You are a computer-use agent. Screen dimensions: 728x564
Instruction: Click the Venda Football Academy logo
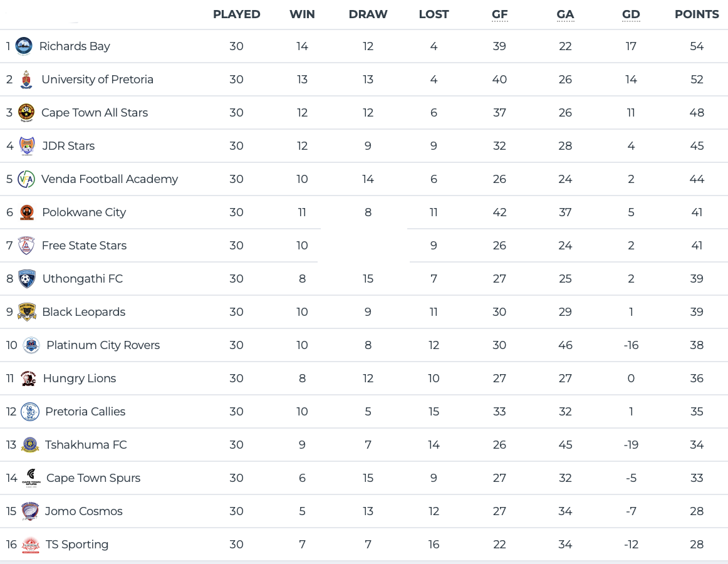click(26, 179)
